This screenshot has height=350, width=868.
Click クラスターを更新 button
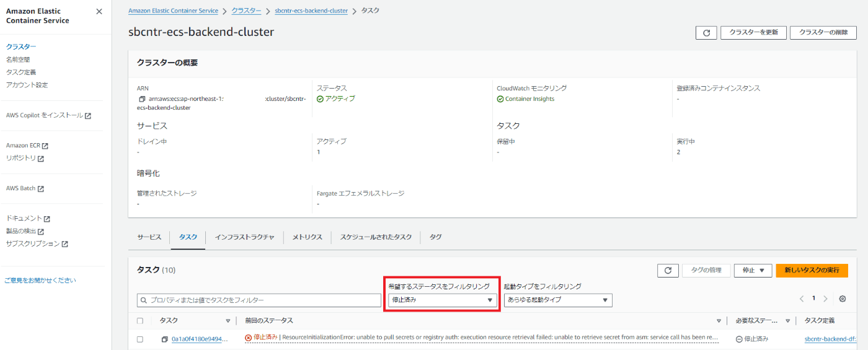tap(753, 33)
